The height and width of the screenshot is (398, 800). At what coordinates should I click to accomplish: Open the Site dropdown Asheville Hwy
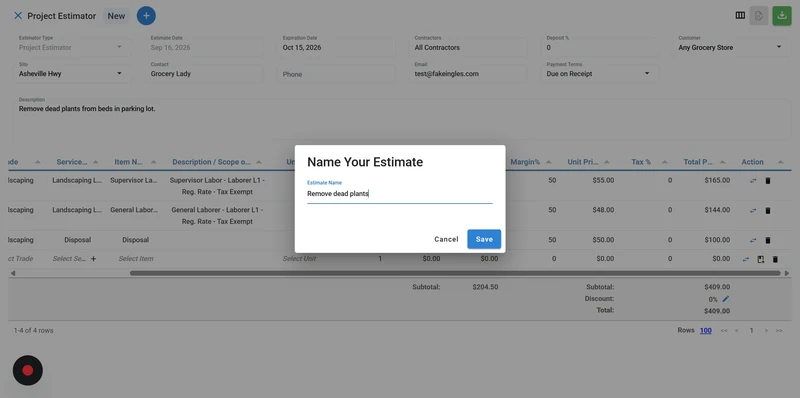[71, 73]
